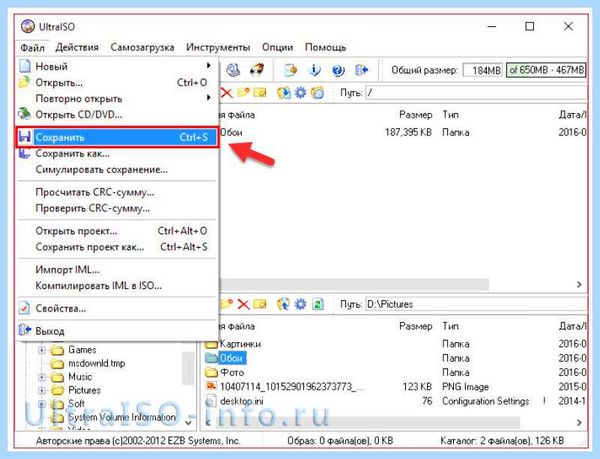
Task: Open the Помощь menu
Action: point(326,47)
